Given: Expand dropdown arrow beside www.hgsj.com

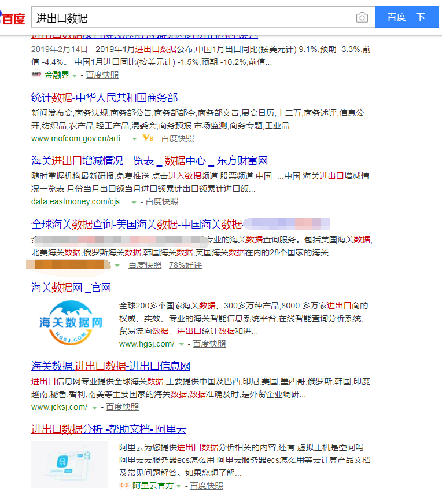Looking at the screenshot, I should pyautogui.click(x=182, y=344).
